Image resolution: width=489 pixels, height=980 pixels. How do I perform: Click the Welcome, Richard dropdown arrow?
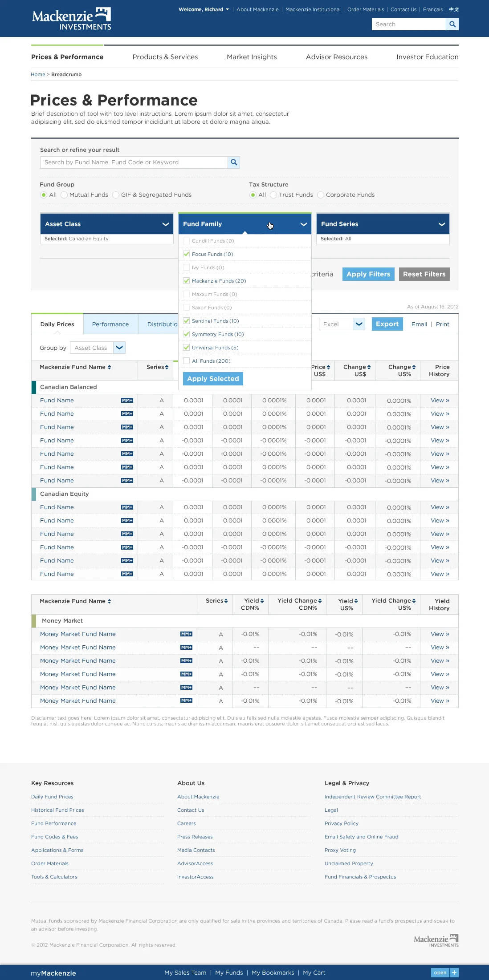pyautogui.click(x=227, y=9)
